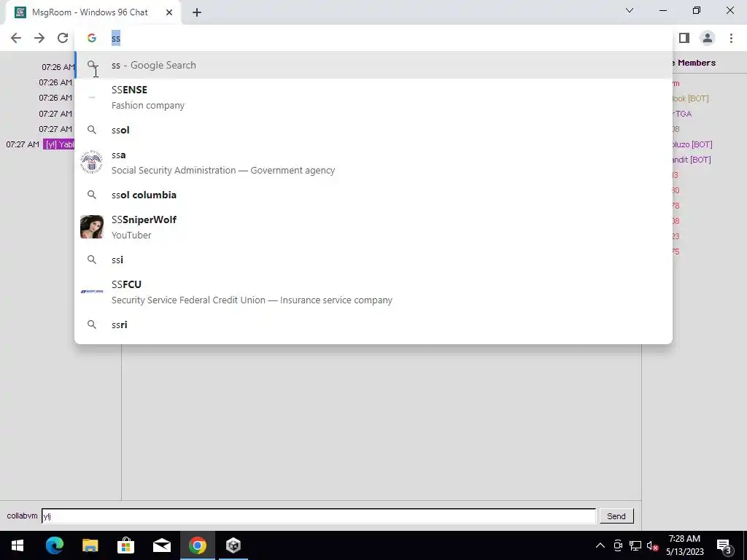Expand the tab search chevron
Viewport: 747px width, 560px height.
tap(630, 10)
